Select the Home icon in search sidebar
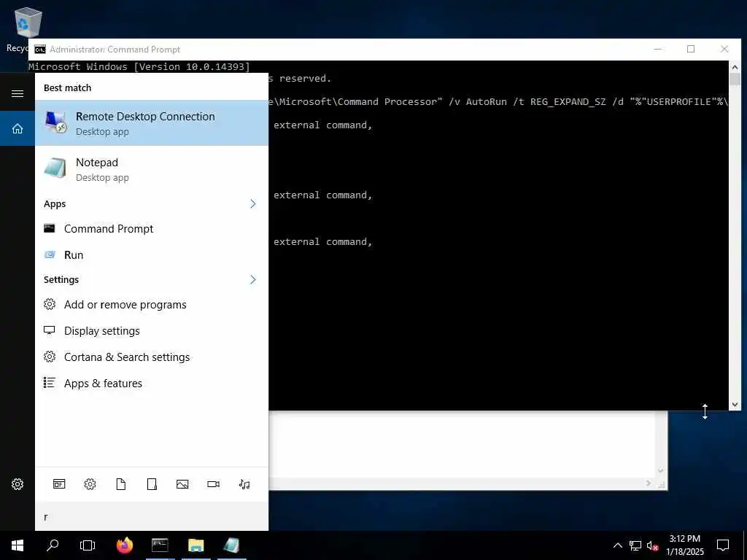Screen dimensions: 747x560 pyautogui.click(x=18, y=128)
